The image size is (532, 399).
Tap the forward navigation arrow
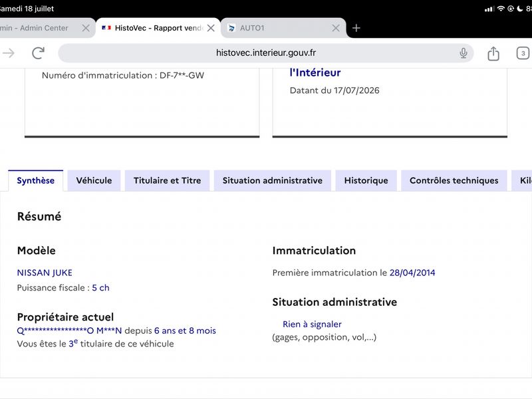pyautogui.click(x=9, y=53)
